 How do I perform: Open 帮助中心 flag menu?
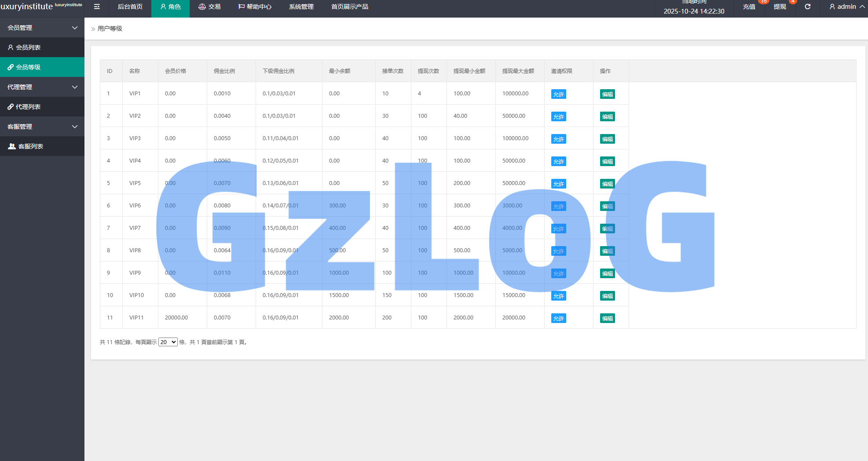pyautogui.click(x=255, y=7)
